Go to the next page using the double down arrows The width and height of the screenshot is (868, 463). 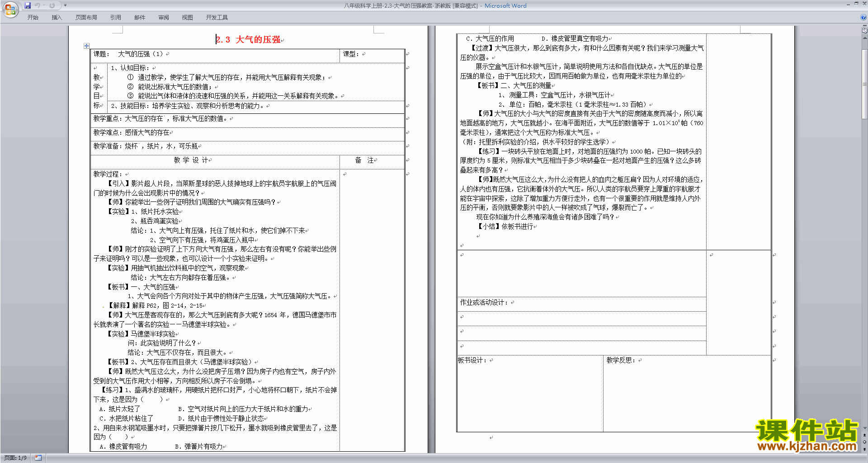[865, 449]
